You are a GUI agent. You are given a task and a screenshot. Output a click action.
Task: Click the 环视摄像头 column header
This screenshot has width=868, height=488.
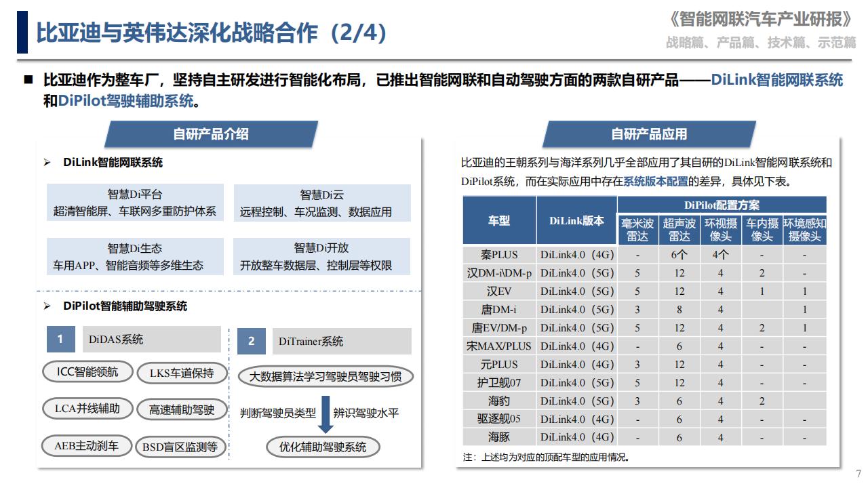point(721,229)
